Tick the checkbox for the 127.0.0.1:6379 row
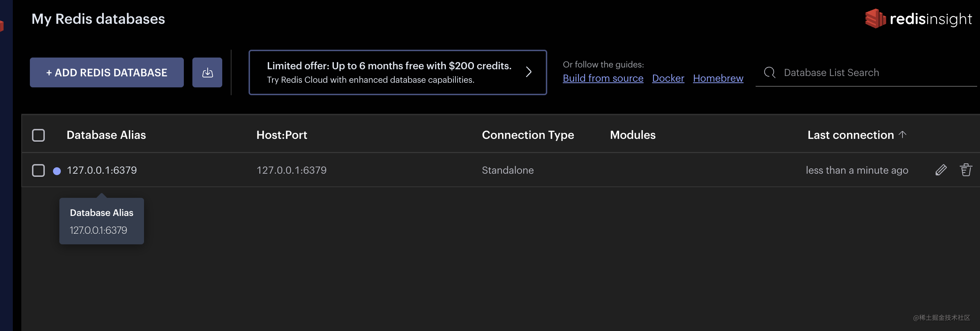Screen dimensions: 980x331 click(x=38, y=170)
